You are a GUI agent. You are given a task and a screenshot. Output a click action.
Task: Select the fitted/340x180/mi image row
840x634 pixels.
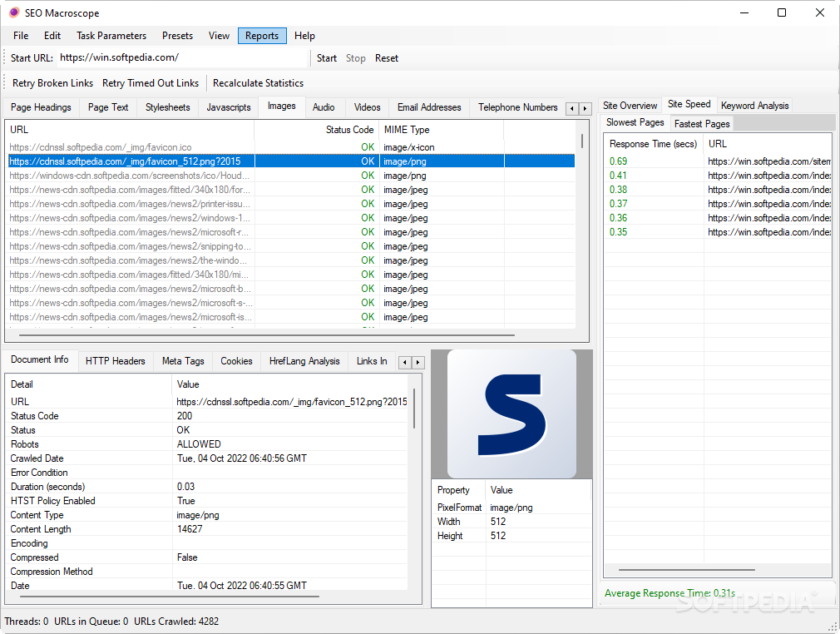click(x=291, y=275)
